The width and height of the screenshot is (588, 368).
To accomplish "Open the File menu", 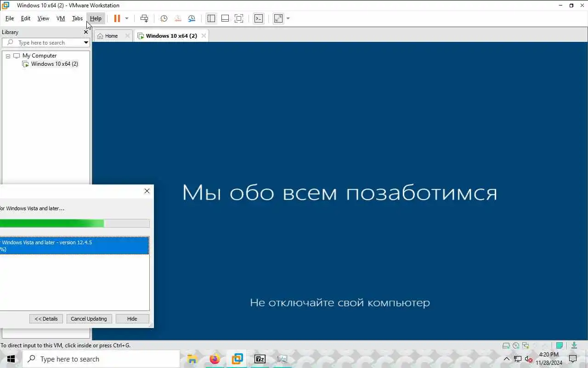I will 10,18.
